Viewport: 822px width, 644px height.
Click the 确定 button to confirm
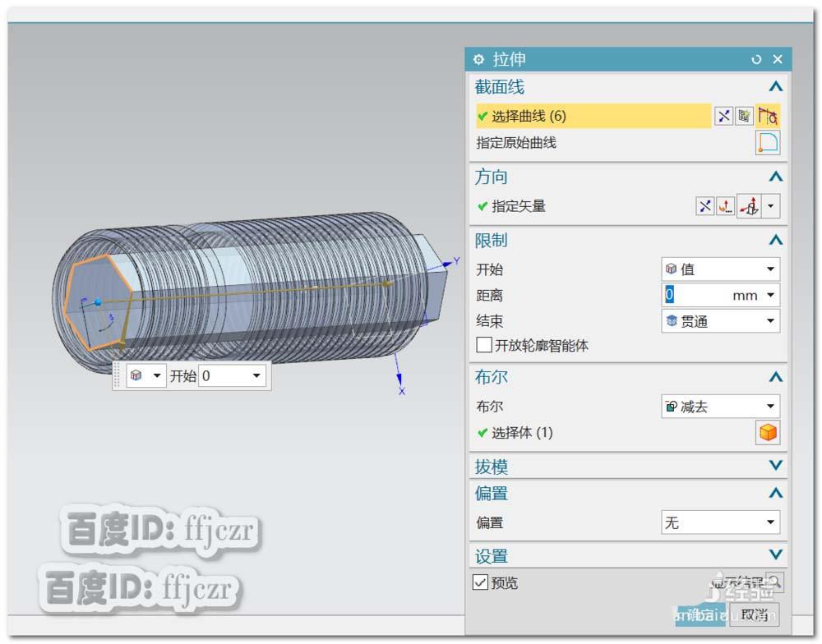pos(703,614)
